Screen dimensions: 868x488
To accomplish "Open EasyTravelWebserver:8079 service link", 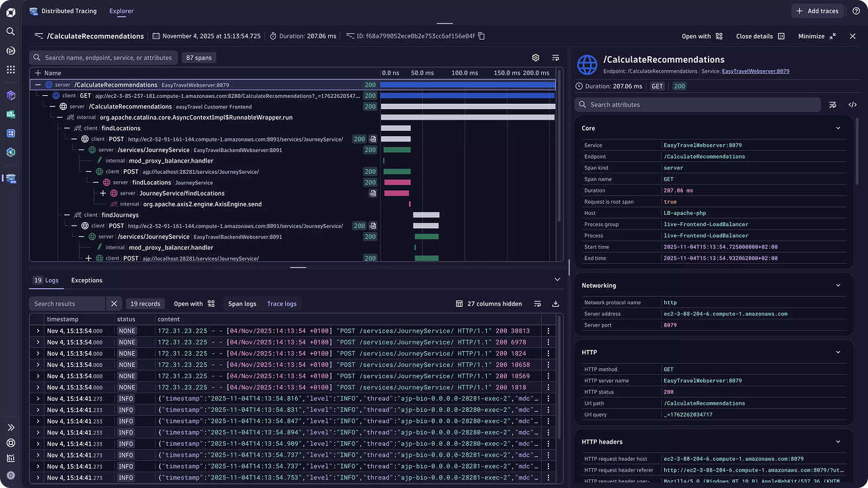I will point(756,71).
